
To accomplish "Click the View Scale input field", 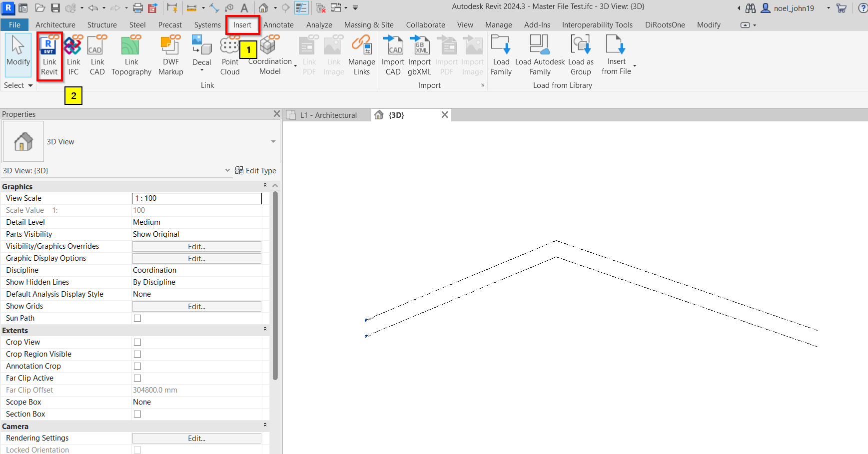I will coord(196,198).
